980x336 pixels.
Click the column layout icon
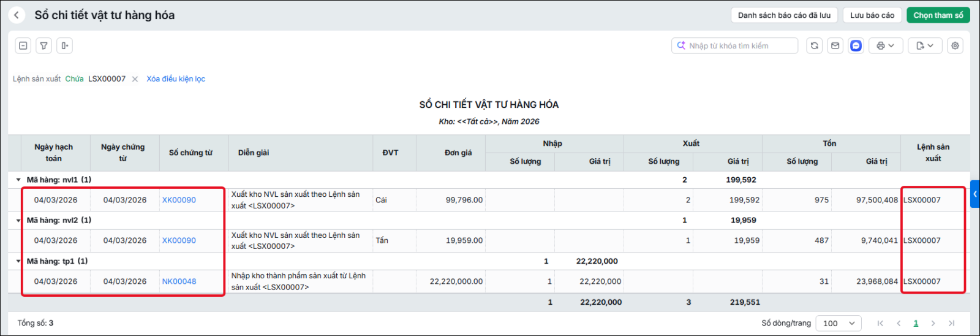[x=64, y=45]
